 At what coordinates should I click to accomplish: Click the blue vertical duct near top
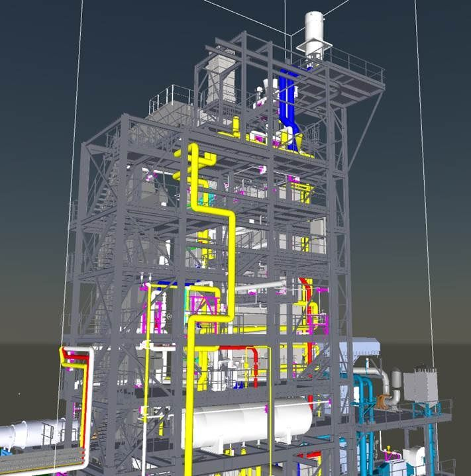coord(288,99)
